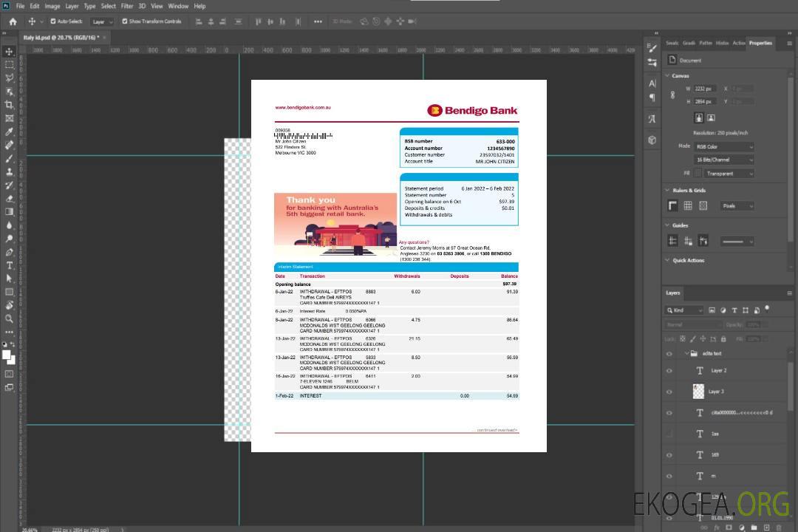Open the Window menu

point(178,6)
